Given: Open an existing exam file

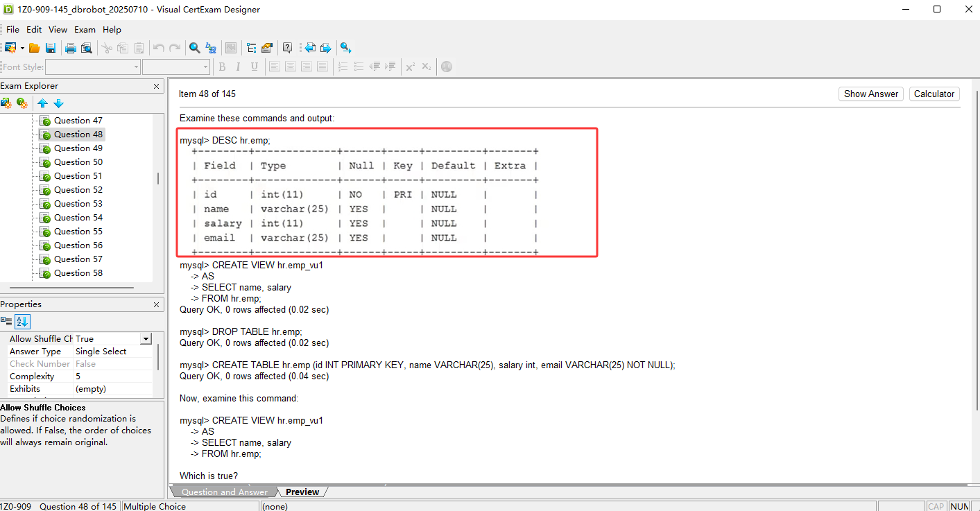Looking at the screenshot, I should coord(34,47).
